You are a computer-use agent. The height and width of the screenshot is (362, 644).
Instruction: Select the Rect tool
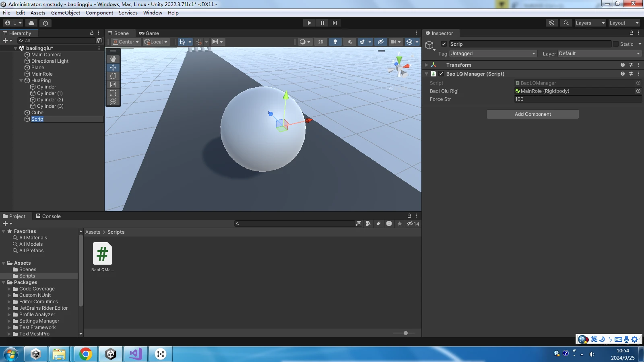[x=113, y=93]
